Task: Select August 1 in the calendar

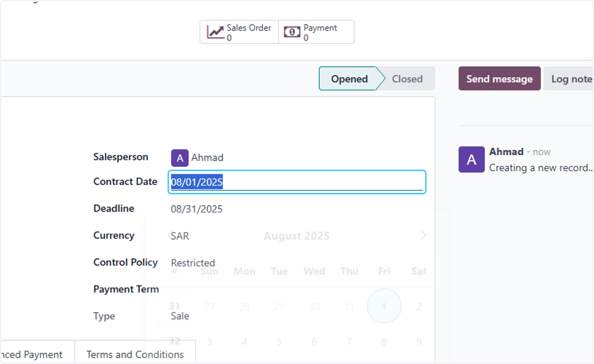Action: (384, 306)
